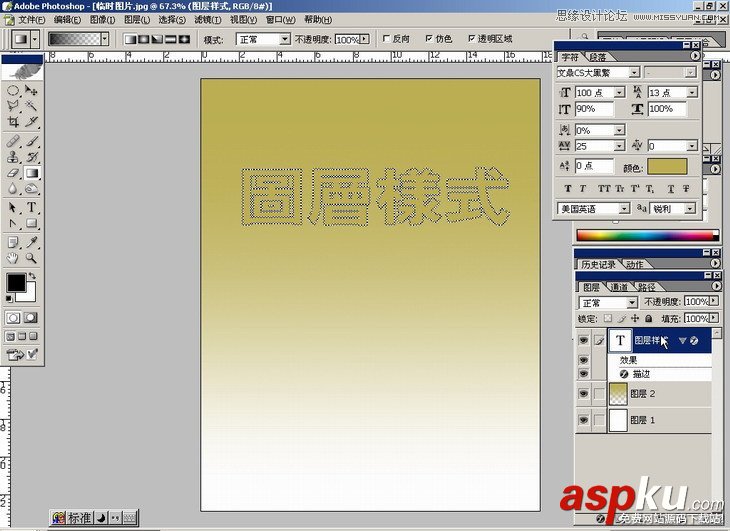
Task: Open the tracking dropdown showing 25
Action: [619, 146]
